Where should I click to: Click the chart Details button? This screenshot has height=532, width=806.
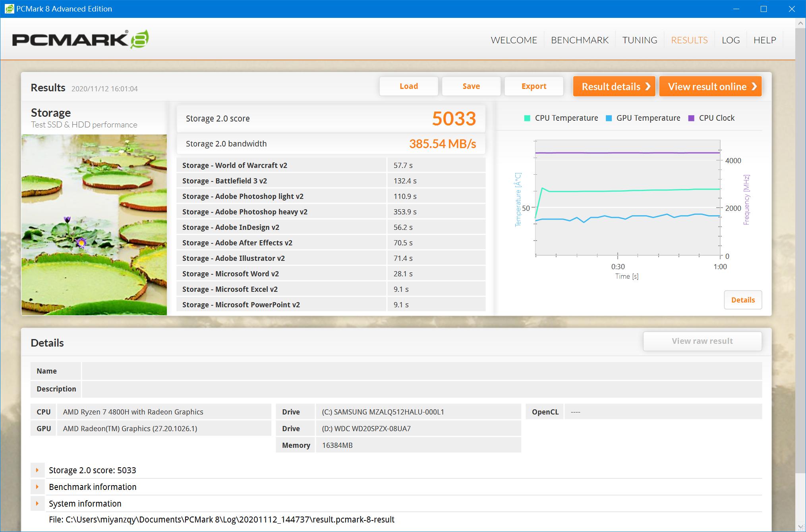click(x=743, y=300)
